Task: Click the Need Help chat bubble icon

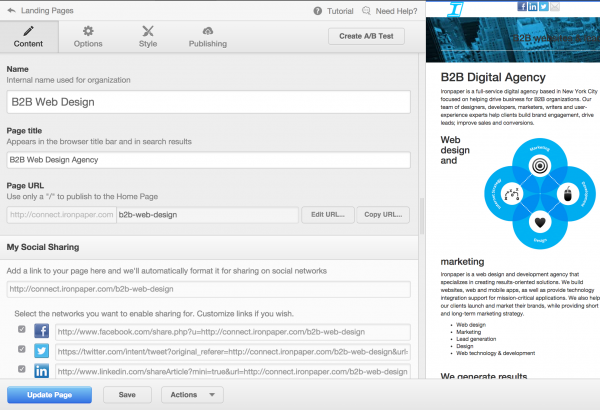Action: tap(366, 11)
